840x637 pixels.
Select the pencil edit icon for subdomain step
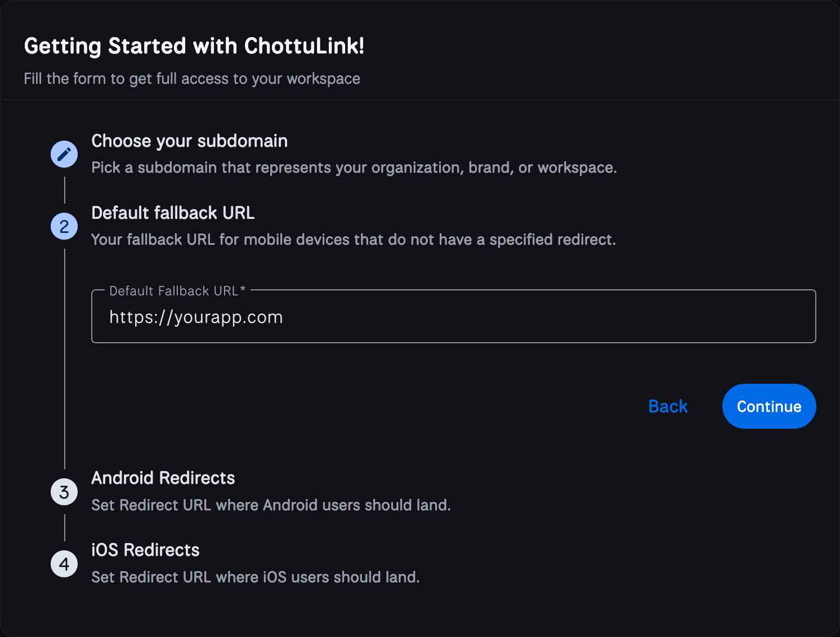click(x=64, y=154)
